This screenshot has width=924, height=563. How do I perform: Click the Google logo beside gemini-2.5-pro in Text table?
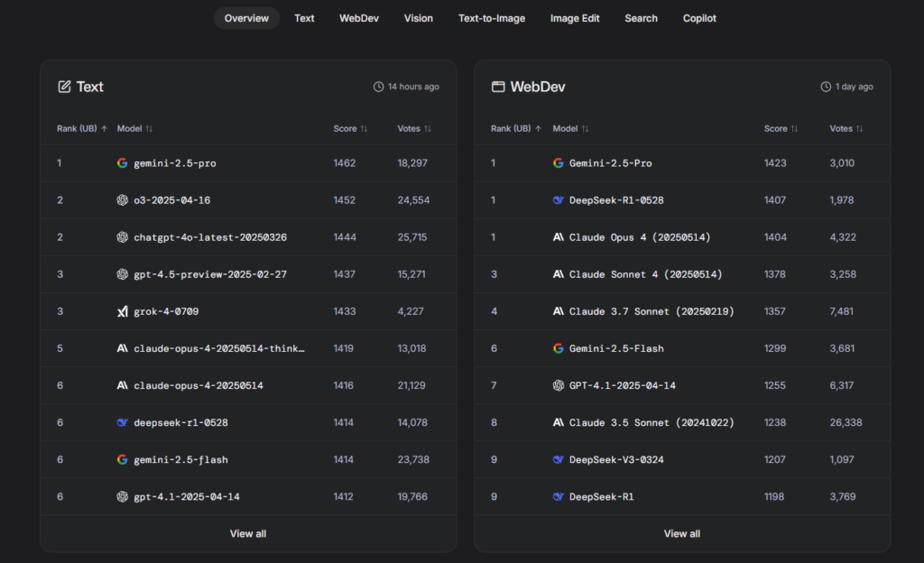coord(122,163)
